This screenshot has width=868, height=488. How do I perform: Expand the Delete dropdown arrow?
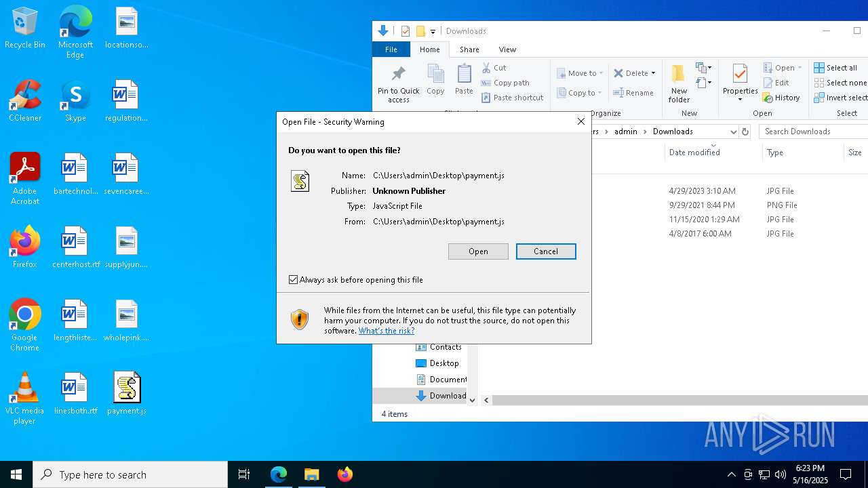[x=653, y=73]
